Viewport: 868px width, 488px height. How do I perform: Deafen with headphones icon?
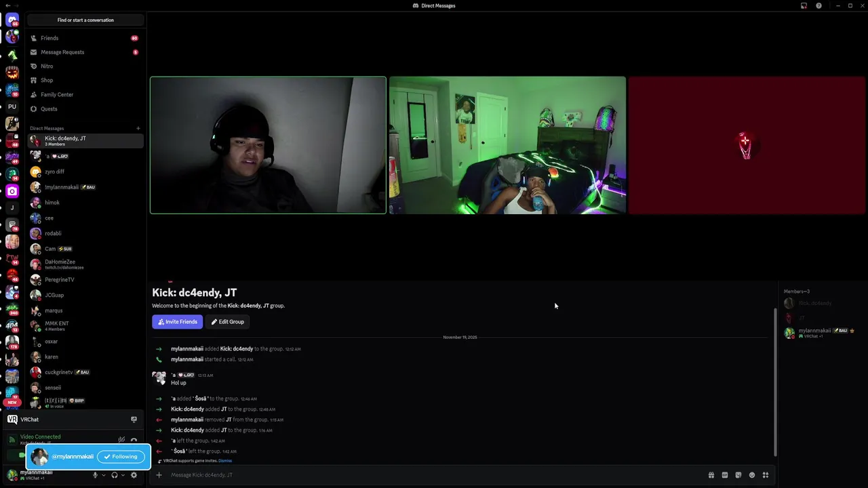tap(114, 475)
